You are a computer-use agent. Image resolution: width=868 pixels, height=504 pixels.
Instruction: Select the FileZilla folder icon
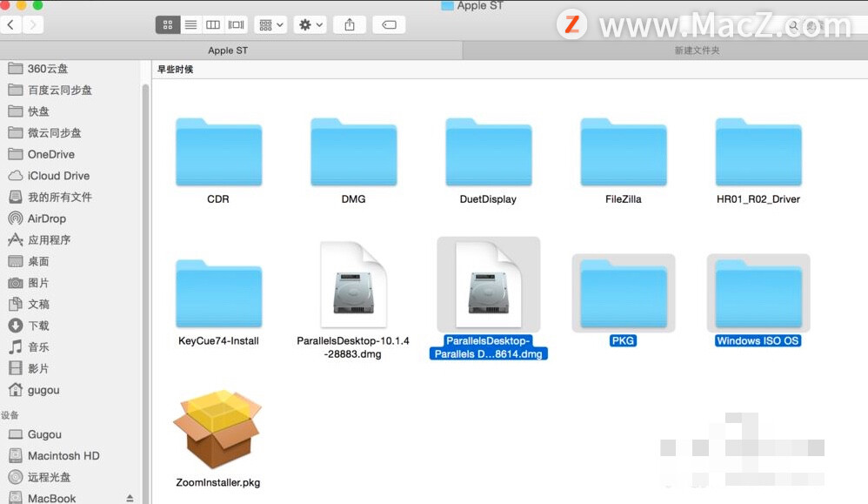click(624, 152)
